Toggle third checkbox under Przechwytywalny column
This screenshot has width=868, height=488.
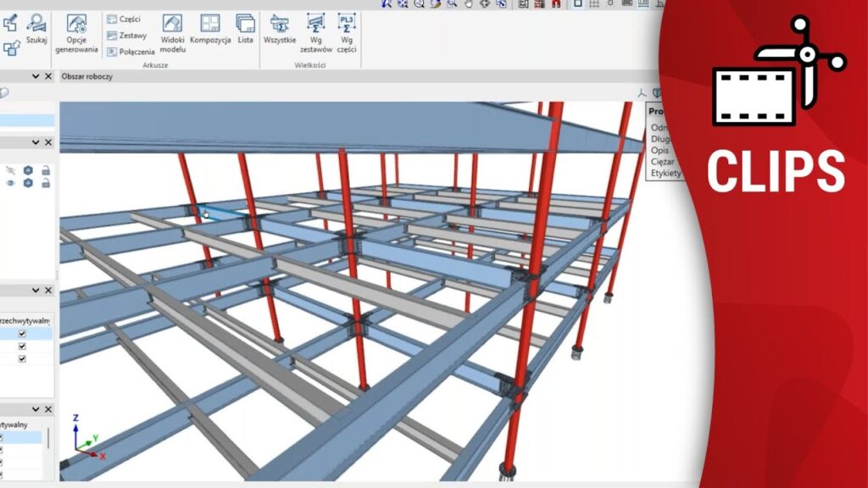22,358
